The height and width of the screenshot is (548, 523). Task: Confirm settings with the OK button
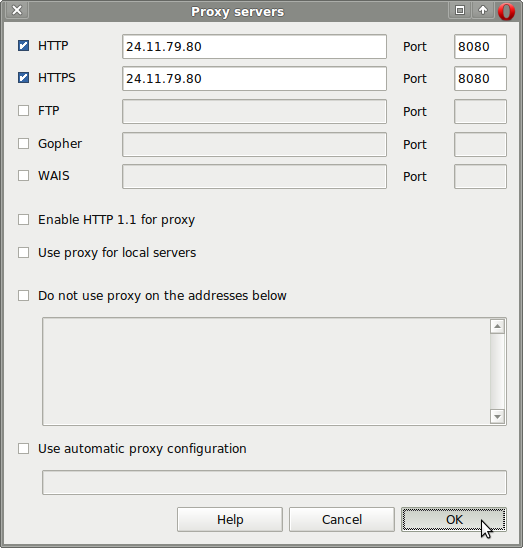tap(454, 520)
